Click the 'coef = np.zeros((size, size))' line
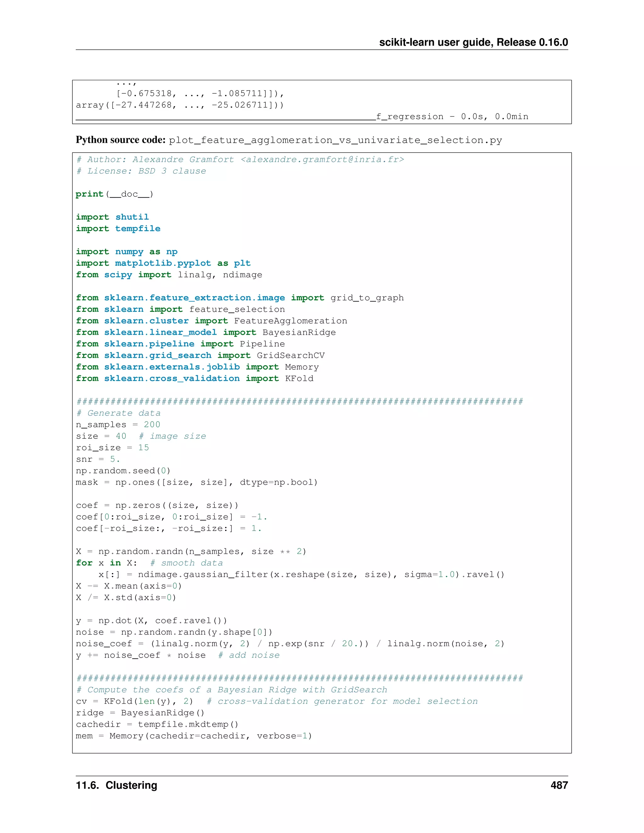The image size is (644, 833). click(x=157, y=505)
